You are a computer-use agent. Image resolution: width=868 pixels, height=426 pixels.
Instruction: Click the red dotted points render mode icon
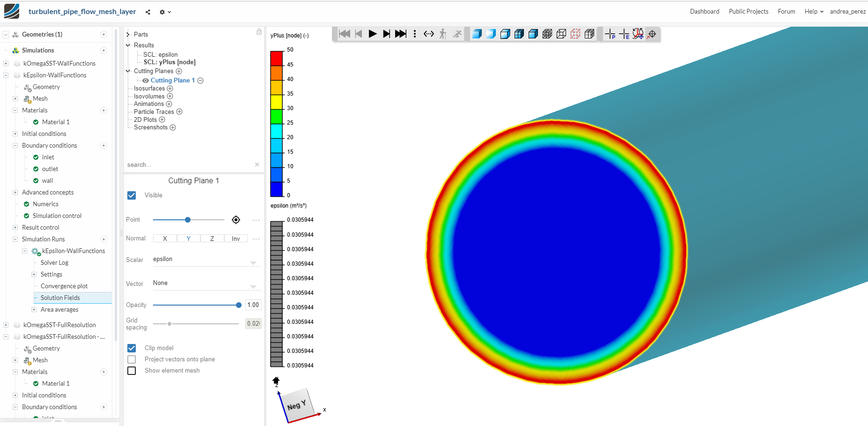(575, 34)
